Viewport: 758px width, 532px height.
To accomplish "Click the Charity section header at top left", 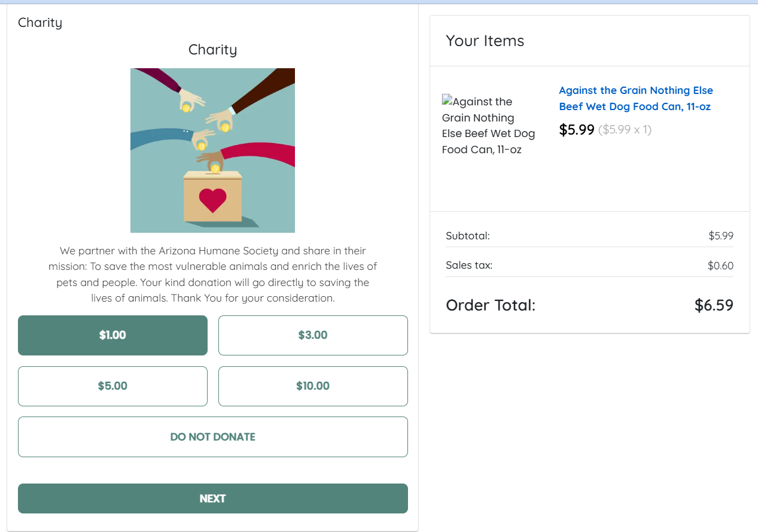I will 40,23.
